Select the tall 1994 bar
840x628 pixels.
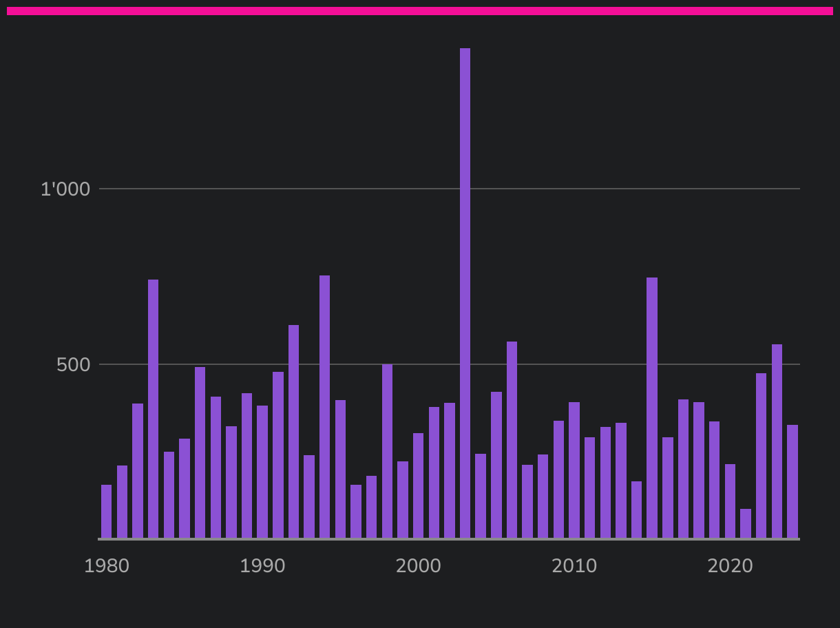coord(324,406)
